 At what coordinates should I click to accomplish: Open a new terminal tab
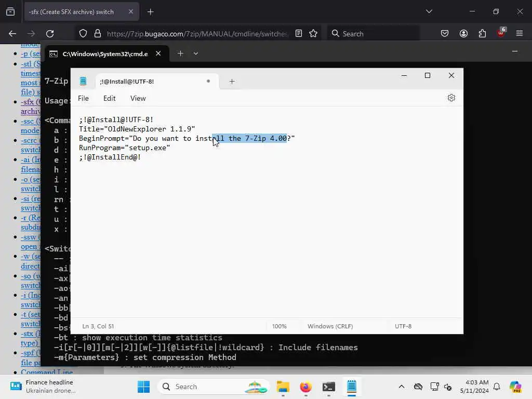coord(180,54)
